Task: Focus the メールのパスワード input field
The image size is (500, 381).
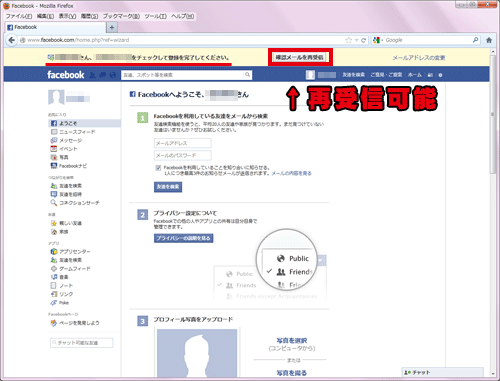Action: (183, 155)
